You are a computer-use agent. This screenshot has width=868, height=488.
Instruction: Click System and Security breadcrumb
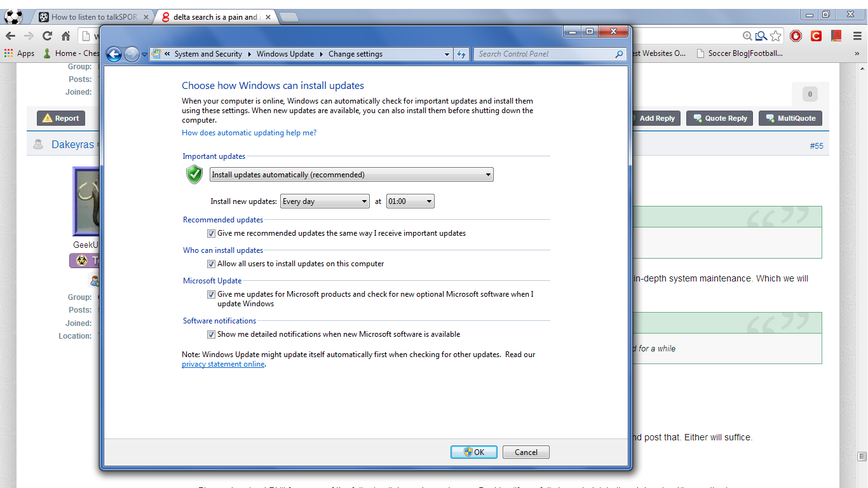point(208,54)
